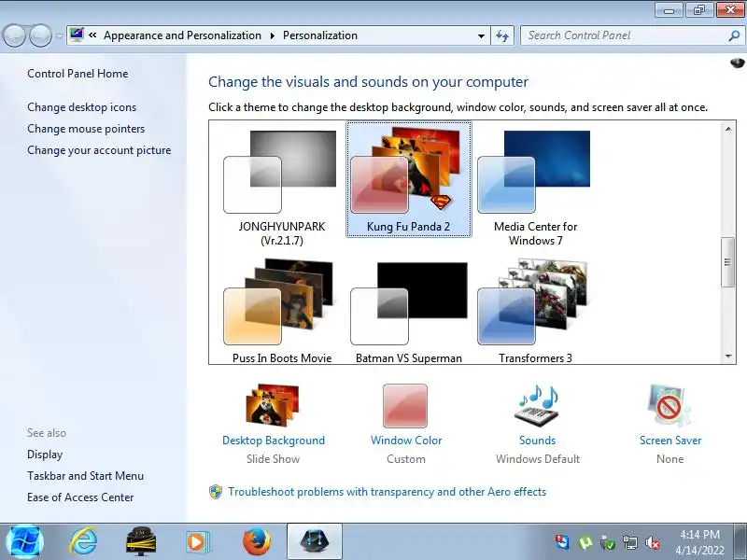747x560 pixels.
Task: Open Ease of Access Center link
Action: pos(80,497)
